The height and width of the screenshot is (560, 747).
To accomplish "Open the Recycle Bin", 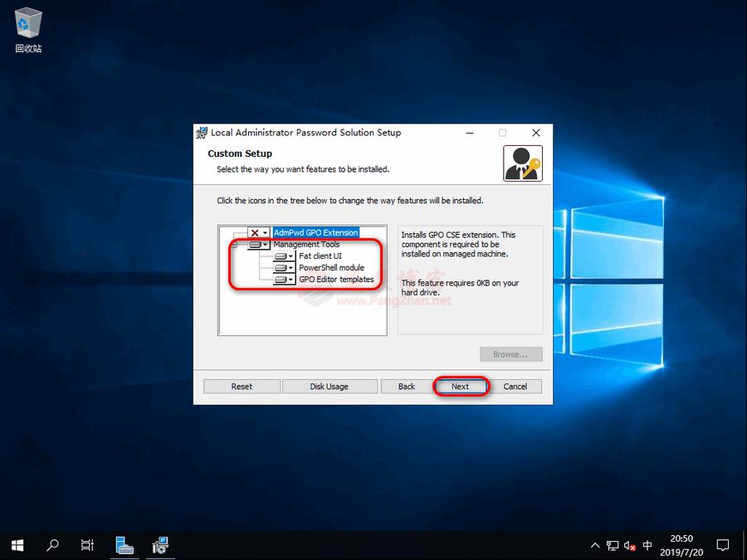I will coord(27,25).
